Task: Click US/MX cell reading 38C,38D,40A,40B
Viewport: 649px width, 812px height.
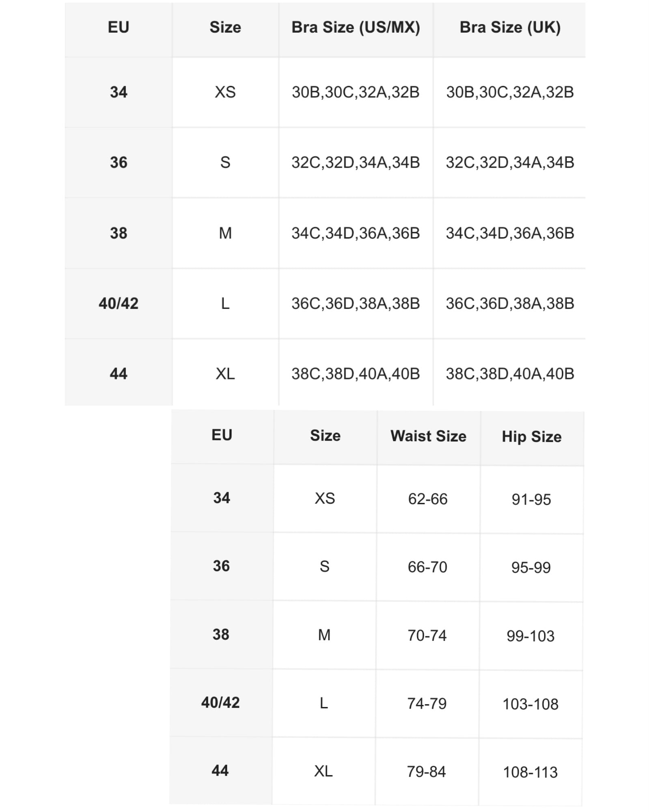Action: click(x=356, y=374)
